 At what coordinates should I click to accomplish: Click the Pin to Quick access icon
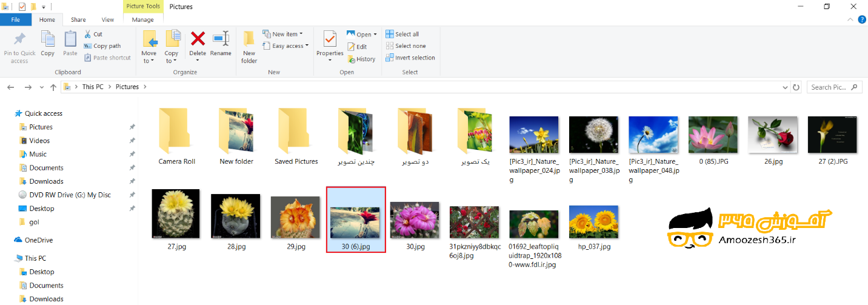pyautogui.click(x=19, y=40)
